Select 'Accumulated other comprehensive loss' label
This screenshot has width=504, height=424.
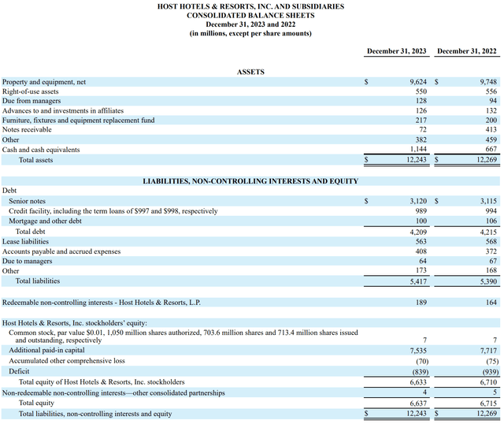[x=67, y=361]
